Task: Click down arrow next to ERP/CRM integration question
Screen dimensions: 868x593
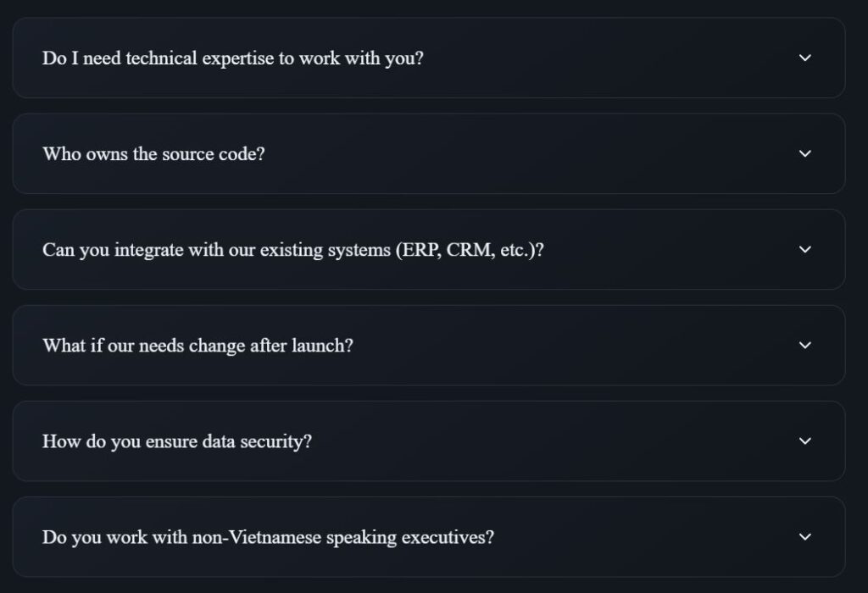Action: click(805, 249)
